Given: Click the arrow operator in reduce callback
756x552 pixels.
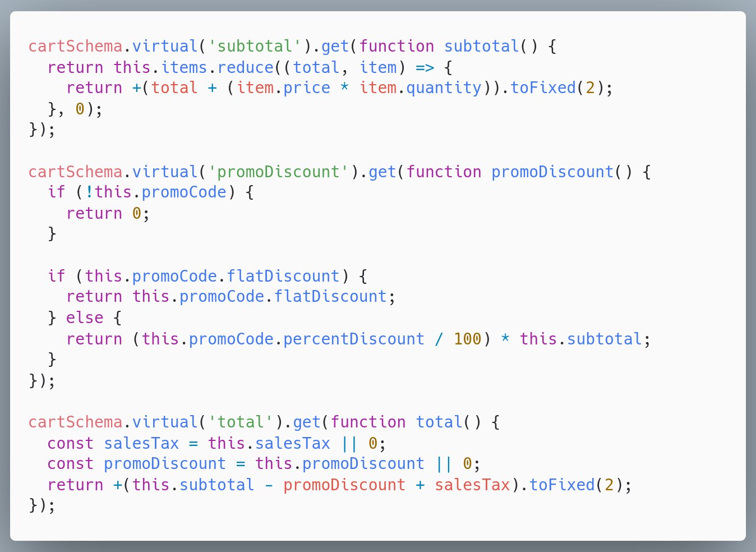Looking at the screenshot, I should click(x=425, y=67).
